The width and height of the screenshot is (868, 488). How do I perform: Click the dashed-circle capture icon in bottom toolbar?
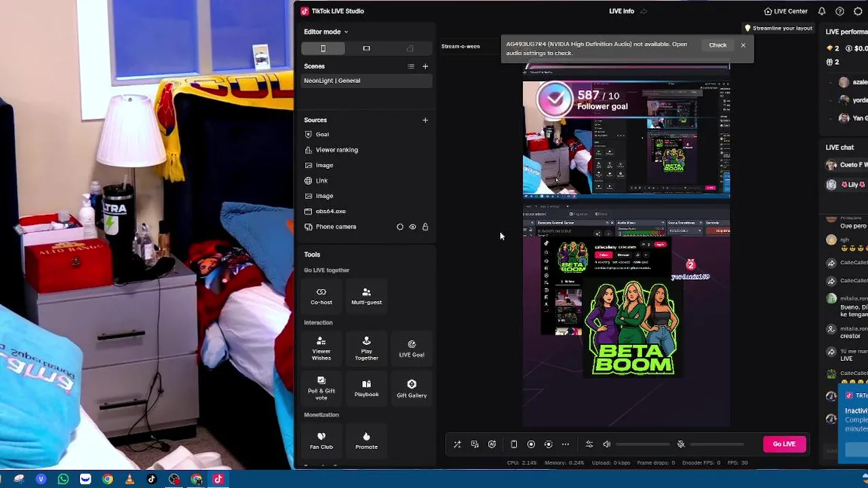549,445
